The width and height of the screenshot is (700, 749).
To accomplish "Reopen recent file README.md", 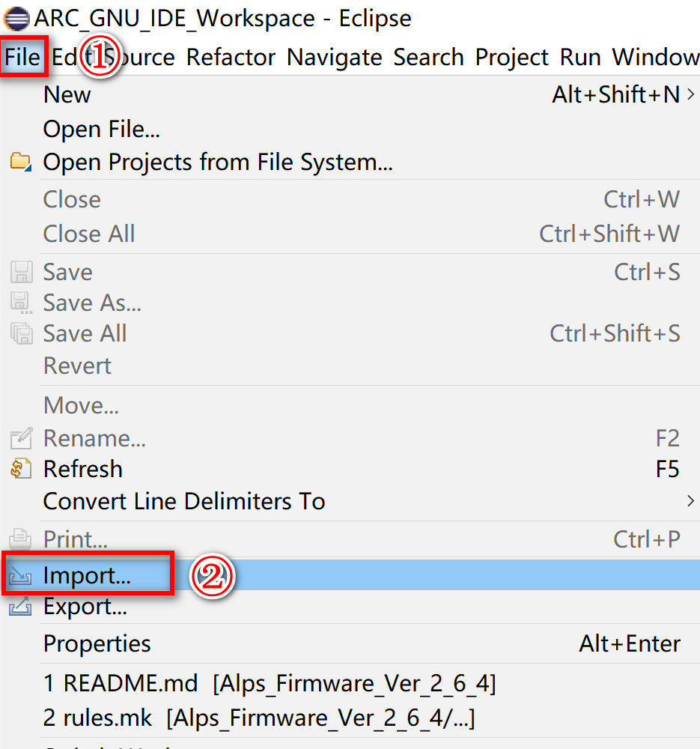I will (270, 683).
